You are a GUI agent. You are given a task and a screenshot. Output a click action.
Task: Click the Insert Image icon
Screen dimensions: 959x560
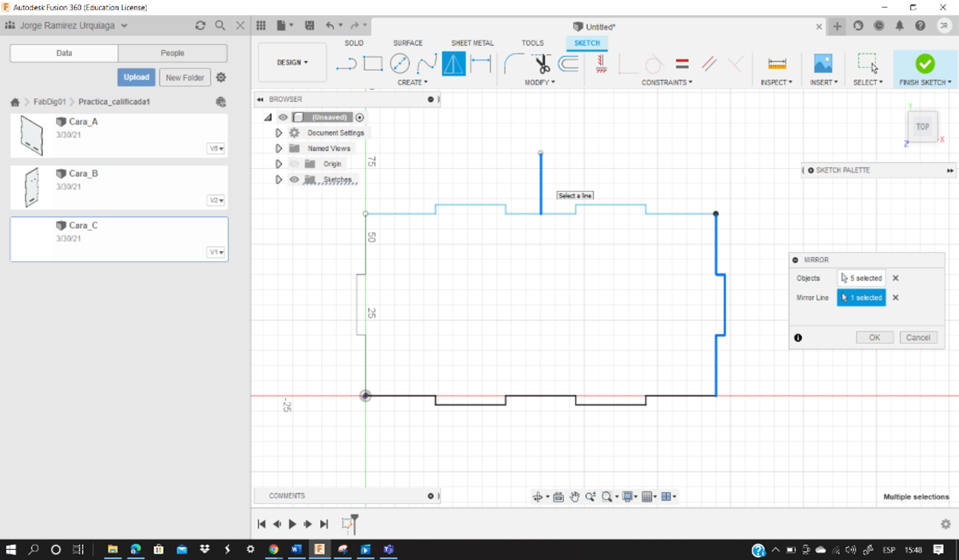coord(823,64)
